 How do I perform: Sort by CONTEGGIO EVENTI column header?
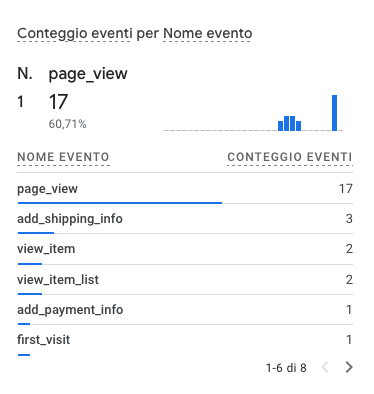[290, 157]
